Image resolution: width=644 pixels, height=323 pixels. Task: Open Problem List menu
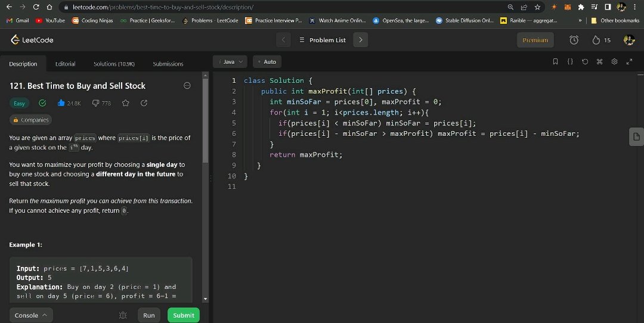[323, 40]
